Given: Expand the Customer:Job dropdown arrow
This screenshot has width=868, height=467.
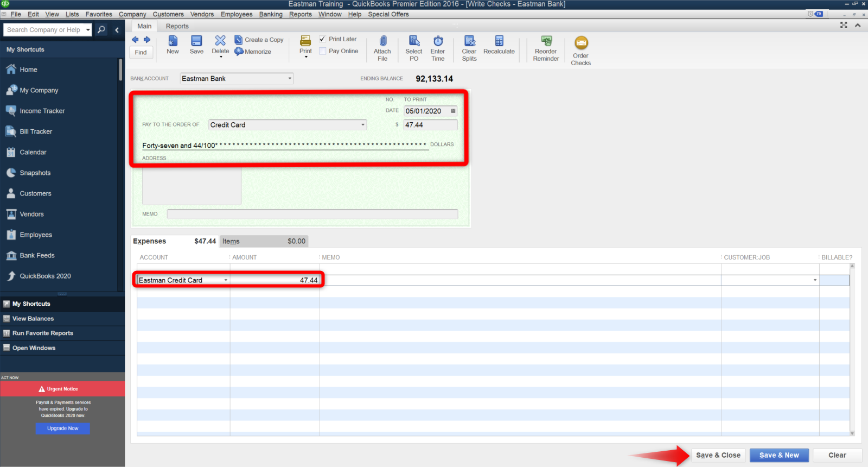Looking at the screenshot, I should pos(815,280).
